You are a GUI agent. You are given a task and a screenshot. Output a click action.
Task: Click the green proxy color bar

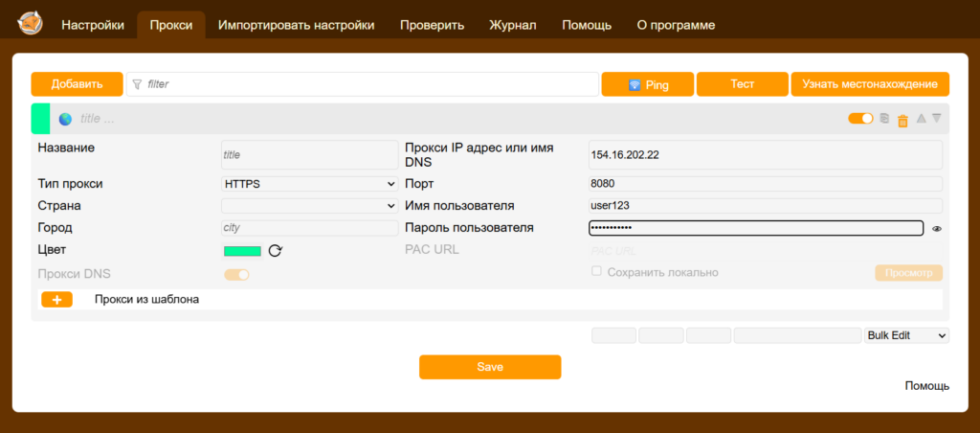click(x=40, y=119)
